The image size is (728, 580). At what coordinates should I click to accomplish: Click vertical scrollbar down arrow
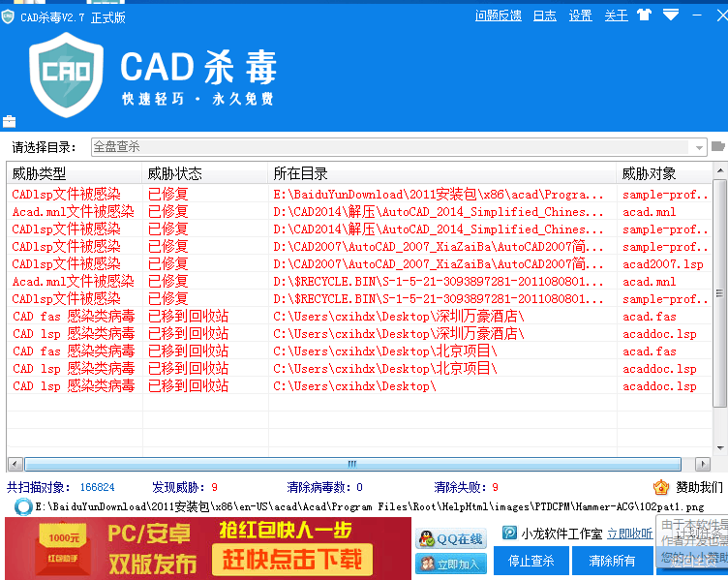pyautogui.click(x=720, y=448)
